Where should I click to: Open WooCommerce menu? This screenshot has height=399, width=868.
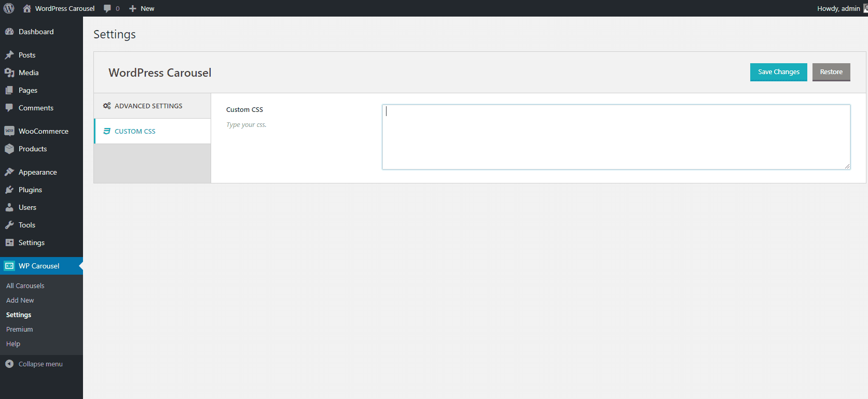(x=42, y=131)
